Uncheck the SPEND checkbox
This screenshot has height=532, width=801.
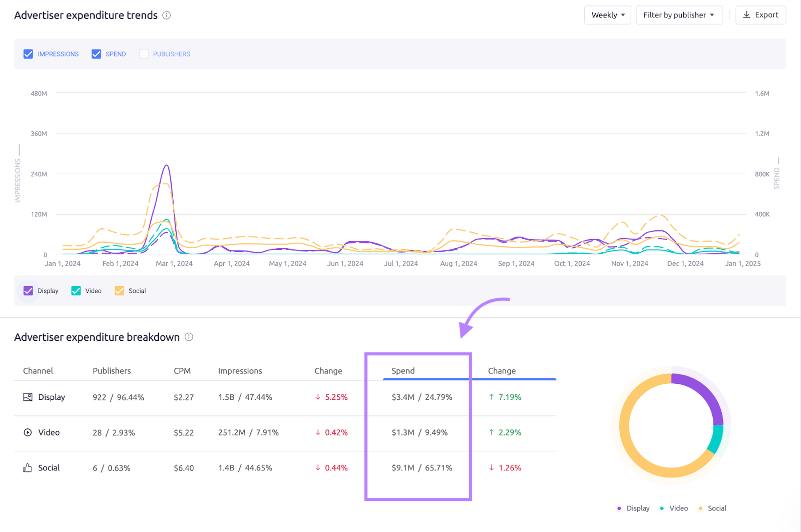pyautogui.click(x=97, y=54)
